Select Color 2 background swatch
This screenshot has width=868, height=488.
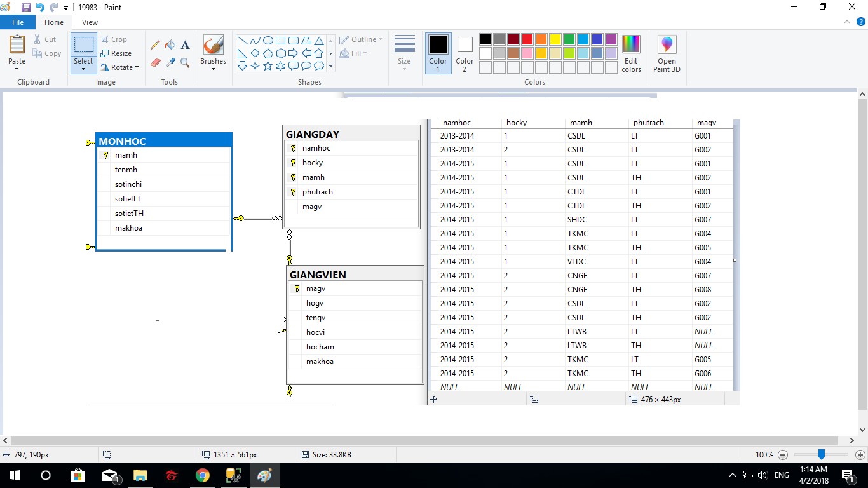tap(465, 53)
